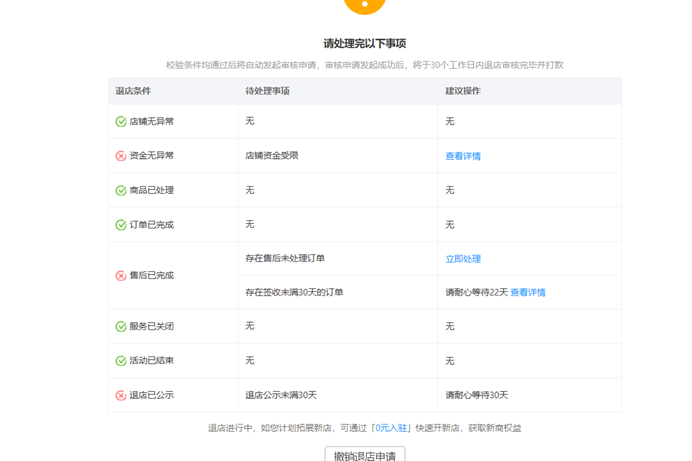Click the green check icon beside 商品已处理
The width and height of the screenshot is (692, 461).
tap(121, 190)
